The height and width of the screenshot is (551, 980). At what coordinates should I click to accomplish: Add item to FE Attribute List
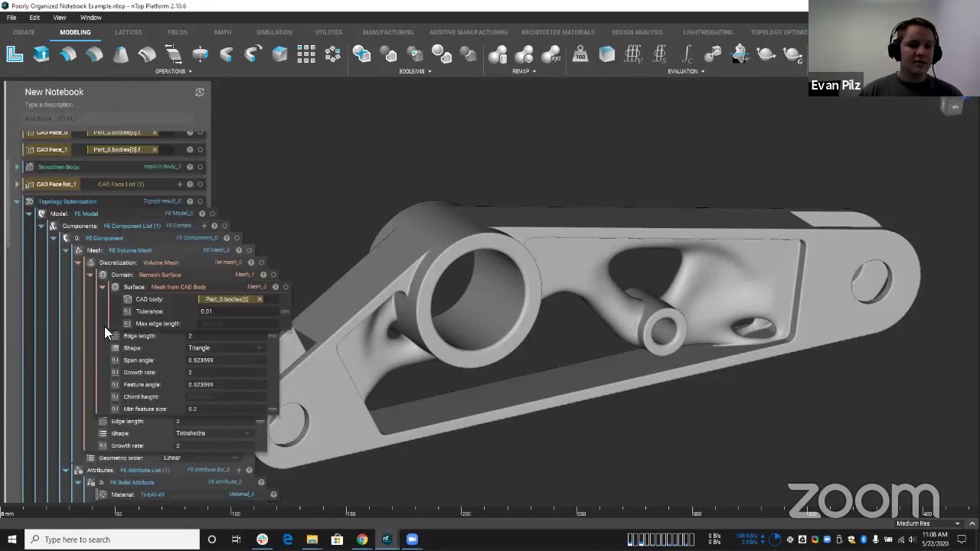pyautogui.click(x=239, y=470)
